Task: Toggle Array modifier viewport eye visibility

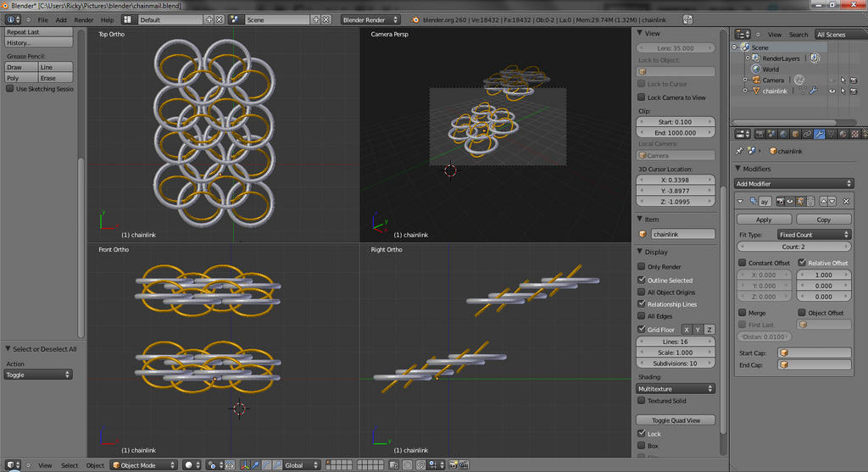Action: 790,202
